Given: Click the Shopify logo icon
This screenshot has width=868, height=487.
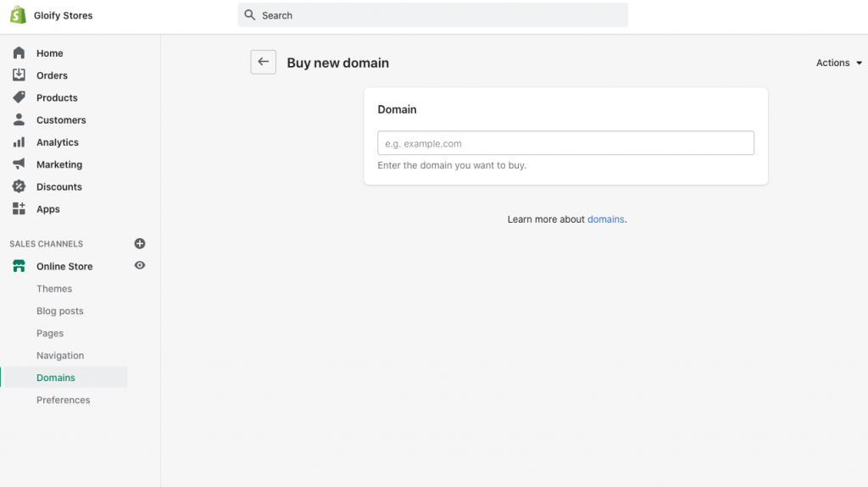Looking at the screenshot, I should (18, 15).
